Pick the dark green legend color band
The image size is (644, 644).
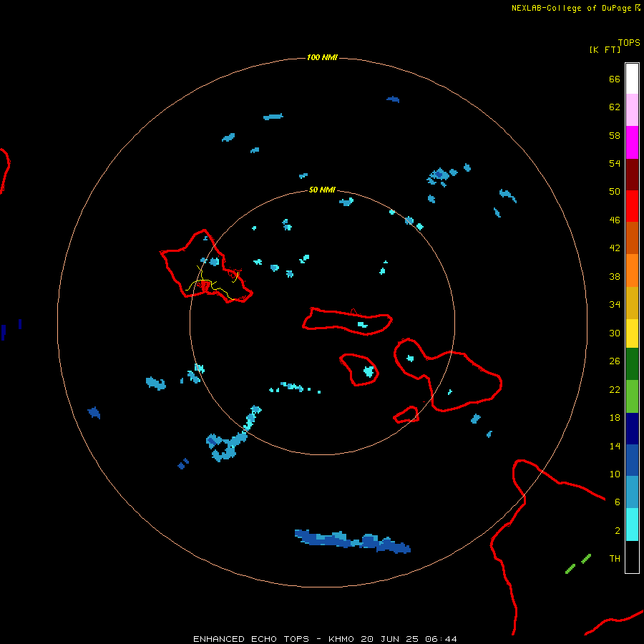[632, 364]
